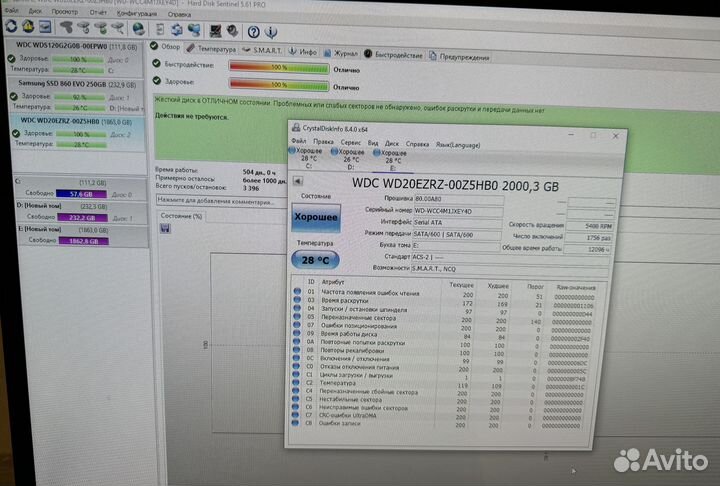Click the dark monitor toolbar icon
The image size is (720, 486).
pyautogui.click(x=215, y=31)
